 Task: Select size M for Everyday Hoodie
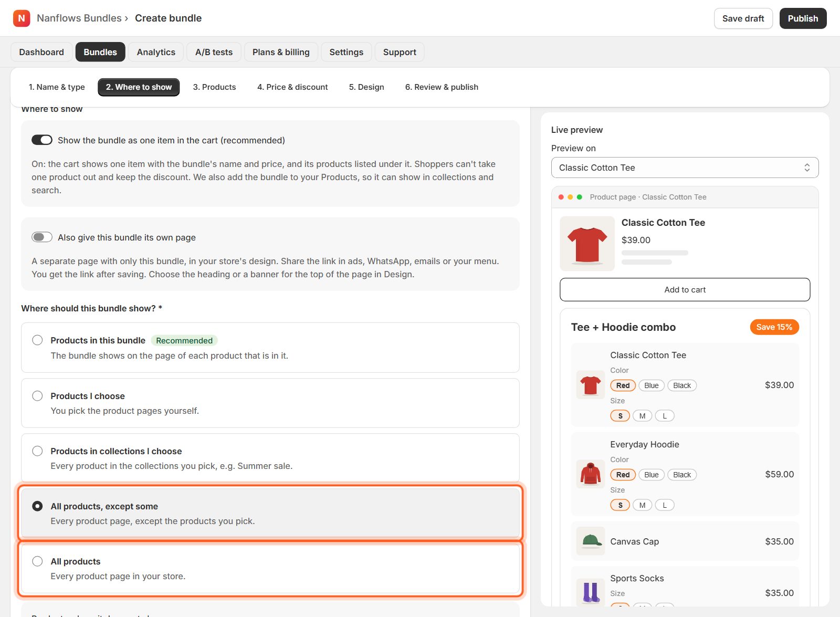[642, 505]
